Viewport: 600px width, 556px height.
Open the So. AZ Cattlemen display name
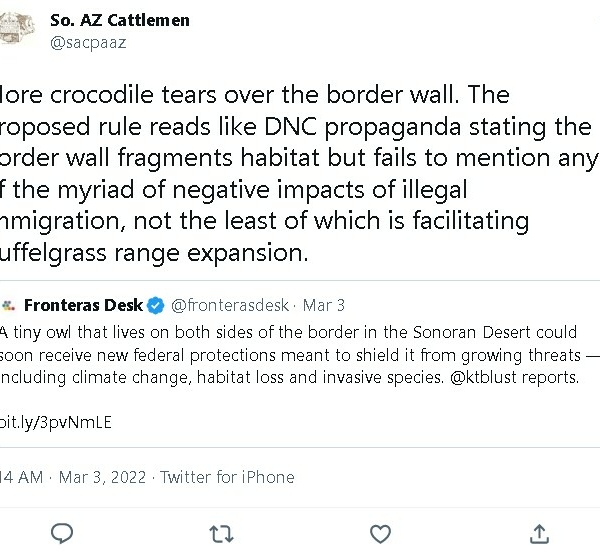119,20
